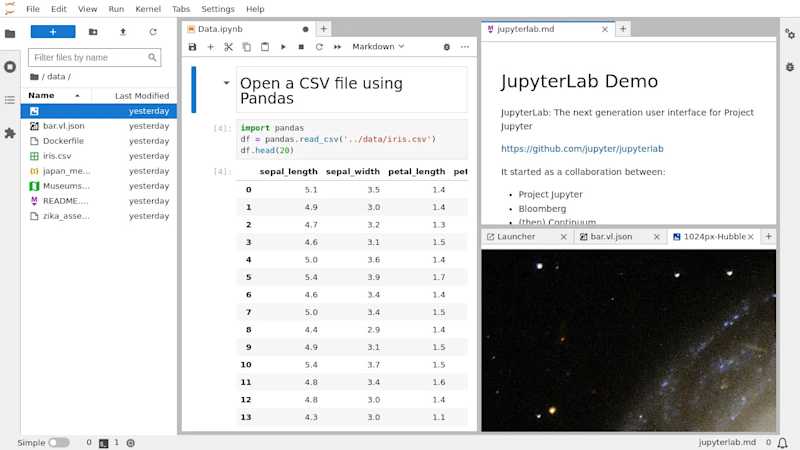Open the jupyterlab GitHub link
The height and width of the screenshot is (450, 800).
tap(582, 148)
